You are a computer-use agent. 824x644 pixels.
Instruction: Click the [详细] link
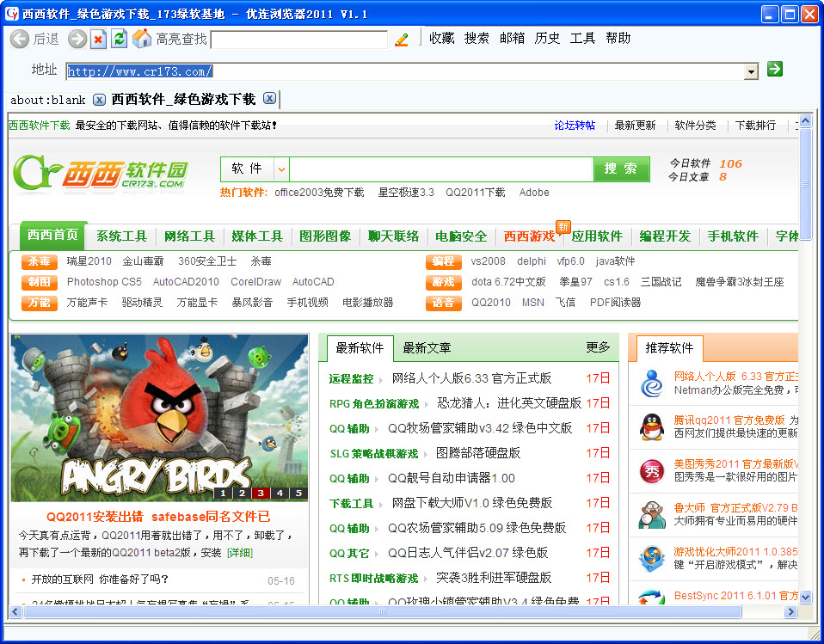click(x=240, y=553)
